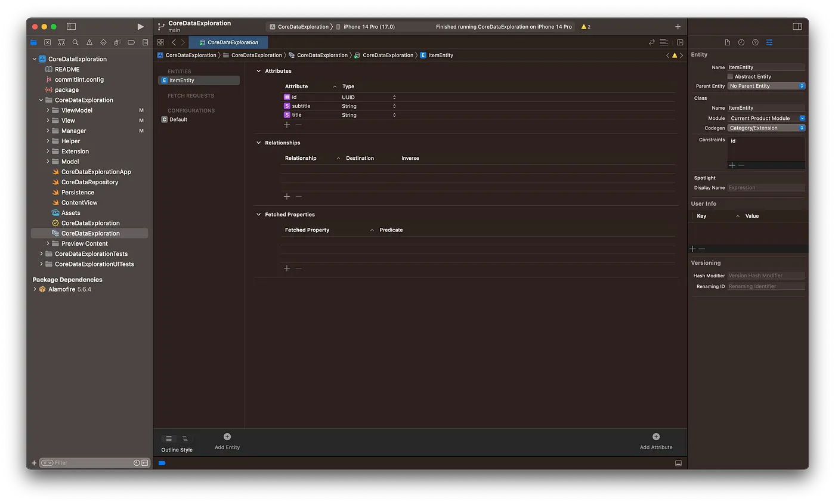835x504 pixels.
Task: Click the Renaming ID input field
Action: (766, 286)
